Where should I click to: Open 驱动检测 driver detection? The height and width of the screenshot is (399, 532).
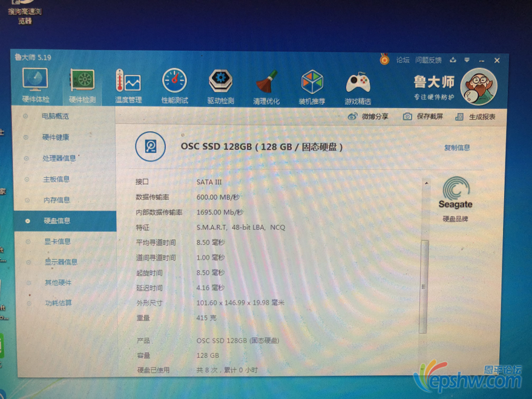[220, 86]
